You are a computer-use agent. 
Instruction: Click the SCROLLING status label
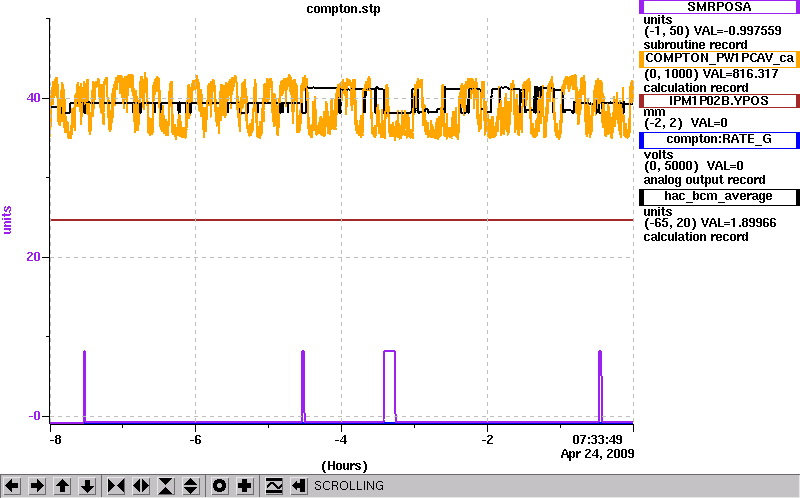[349, 486]
